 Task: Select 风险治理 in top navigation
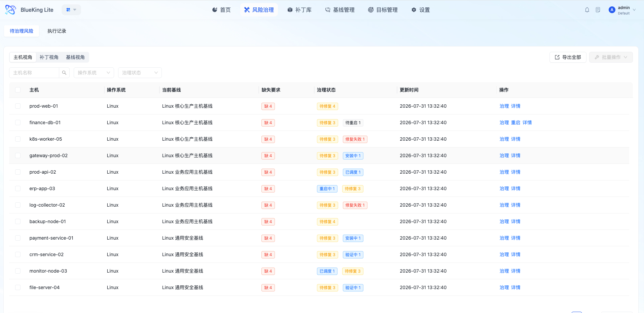(259, 10)
